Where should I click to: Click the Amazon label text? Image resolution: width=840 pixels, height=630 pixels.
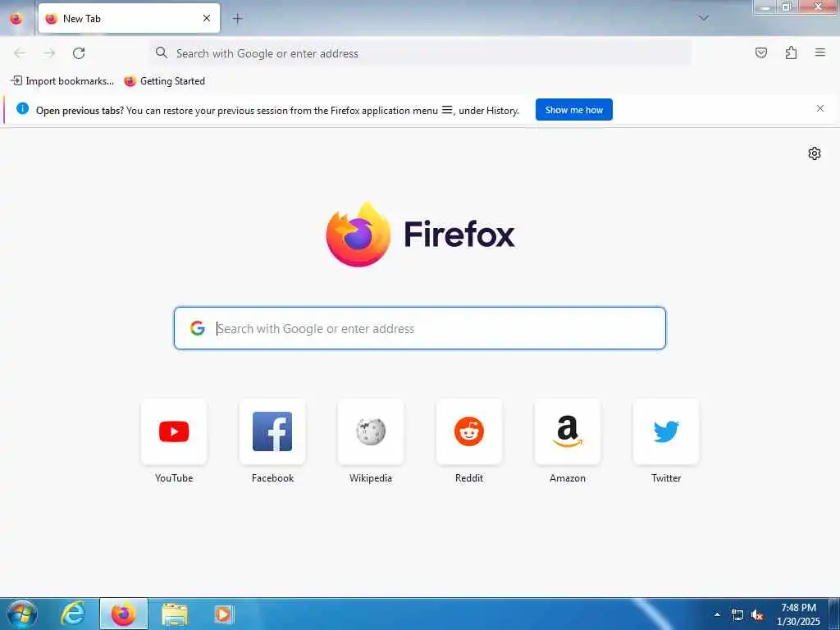[x=568, y=478]
